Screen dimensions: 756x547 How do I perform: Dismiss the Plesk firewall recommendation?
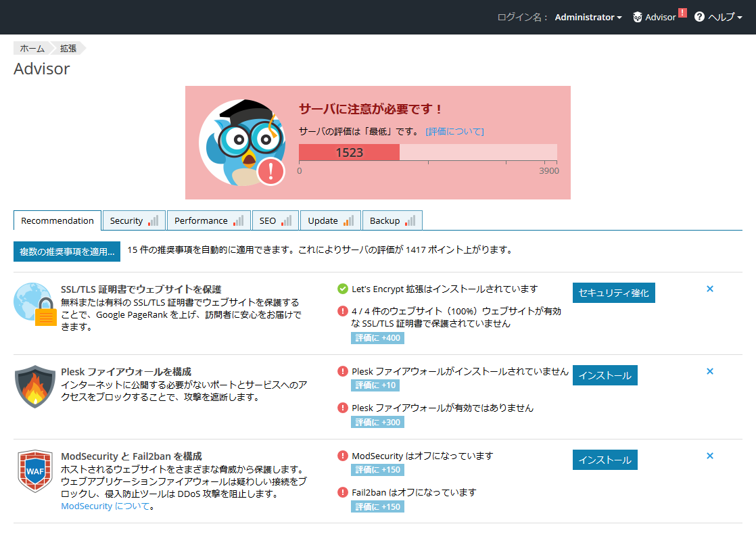710,371
